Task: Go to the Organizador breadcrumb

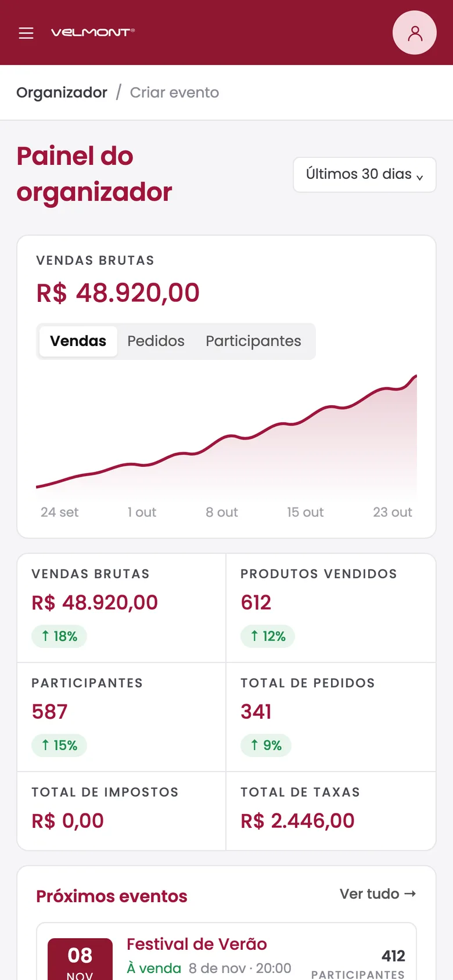Action: (62, 93)
